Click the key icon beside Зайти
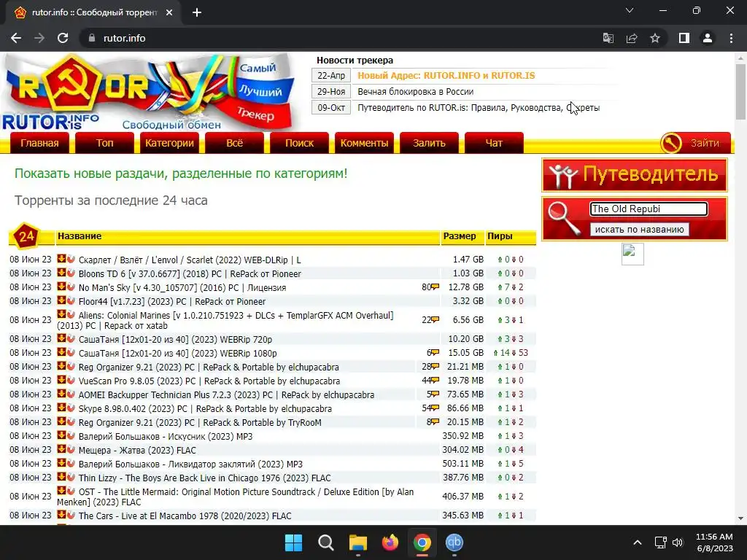 click(671, 143)
